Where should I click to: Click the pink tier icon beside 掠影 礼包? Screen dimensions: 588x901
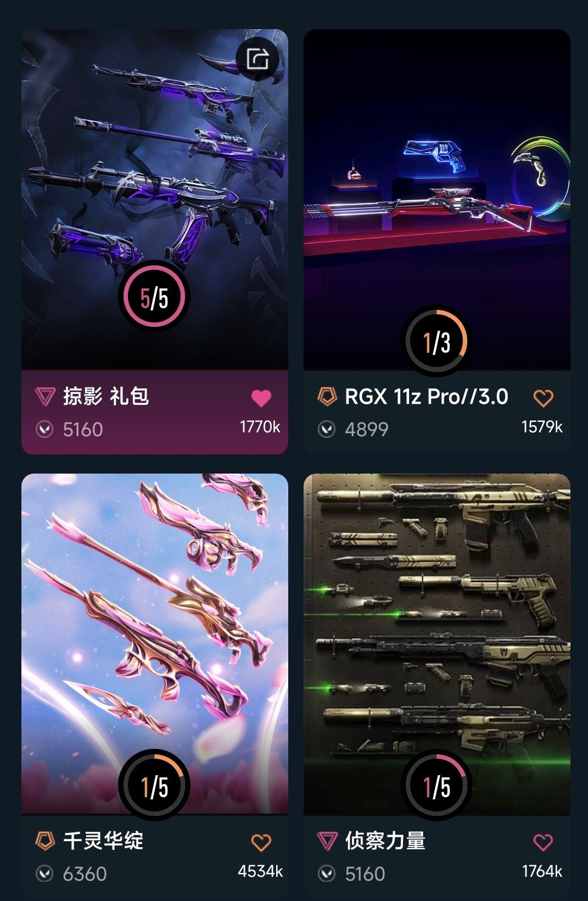pos(45,397)
